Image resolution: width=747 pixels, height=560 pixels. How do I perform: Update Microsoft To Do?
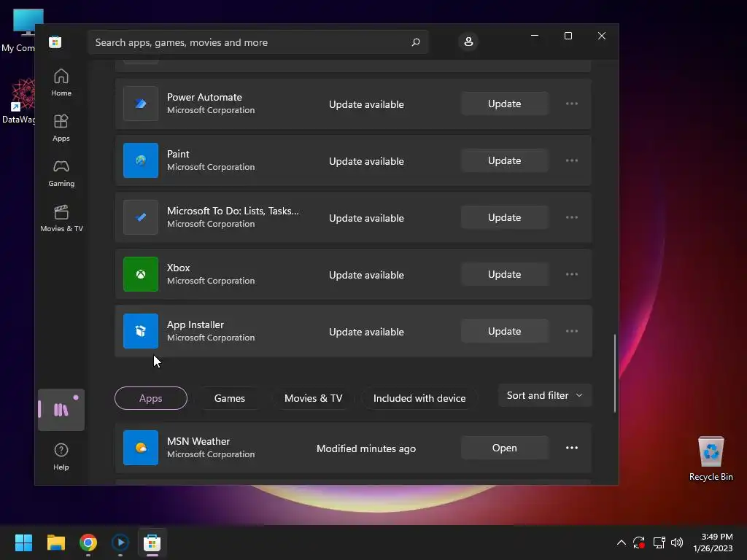point(505,217)
